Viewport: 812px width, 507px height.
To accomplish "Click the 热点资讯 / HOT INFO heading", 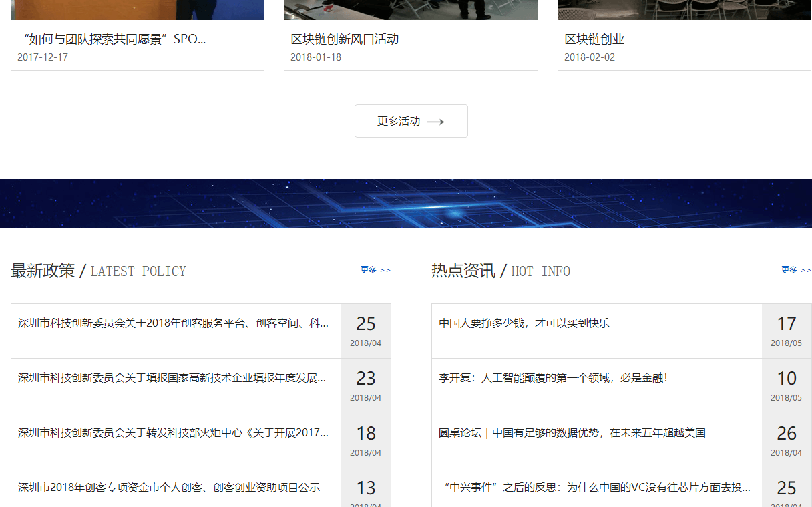I will pyautogui.click(x=500, y=271).
